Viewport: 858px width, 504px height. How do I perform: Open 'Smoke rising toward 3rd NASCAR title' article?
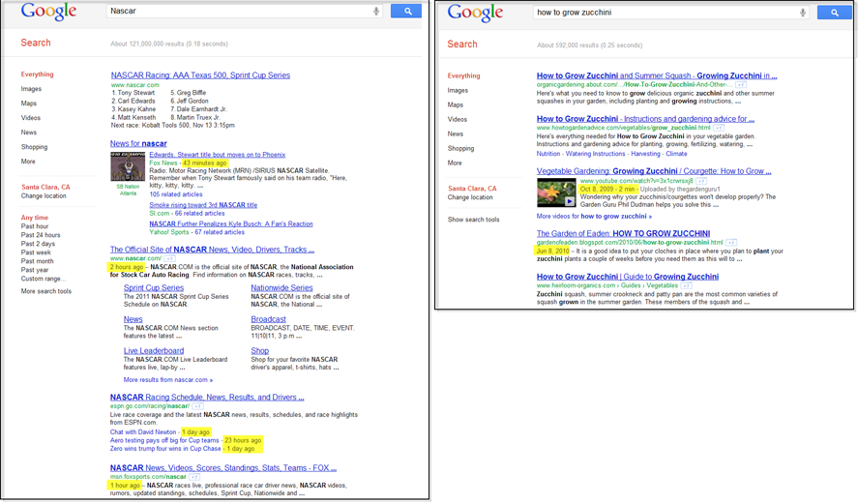203,205
